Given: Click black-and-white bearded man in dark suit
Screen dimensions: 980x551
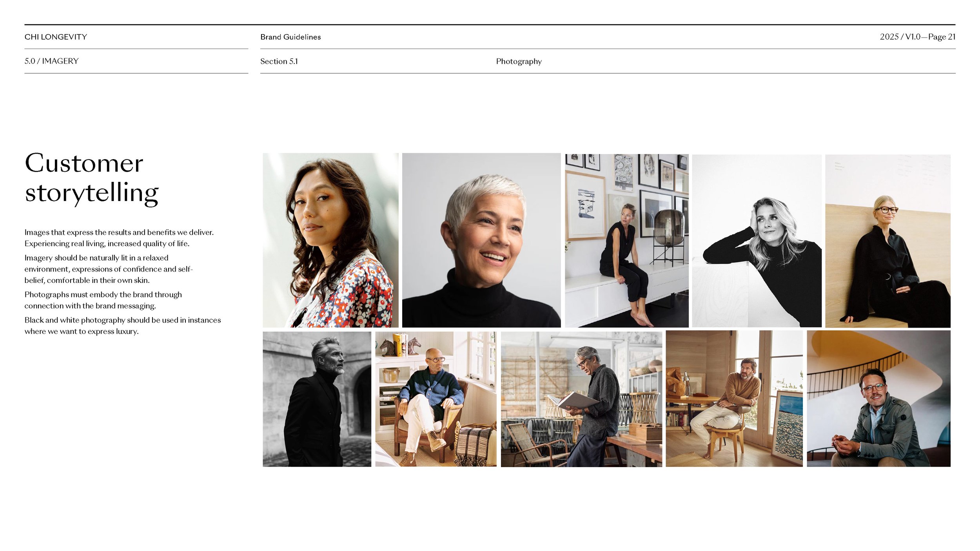Looking at the screenshot, I should (x=317, y=399).
